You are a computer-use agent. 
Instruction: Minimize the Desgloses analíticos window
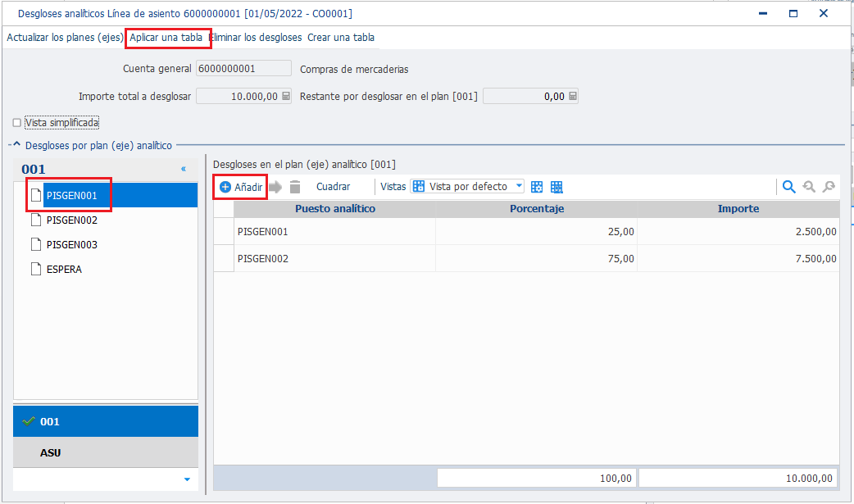(x=763, y=14)
